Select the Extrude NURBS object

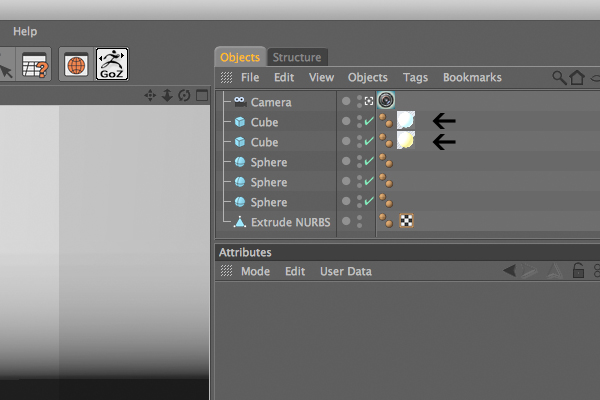[290, 222]
